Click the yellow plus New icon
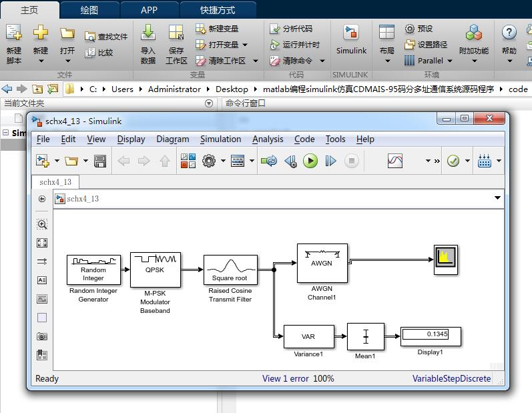This screenshot has height=413, width=532. (x=40, y=33)
